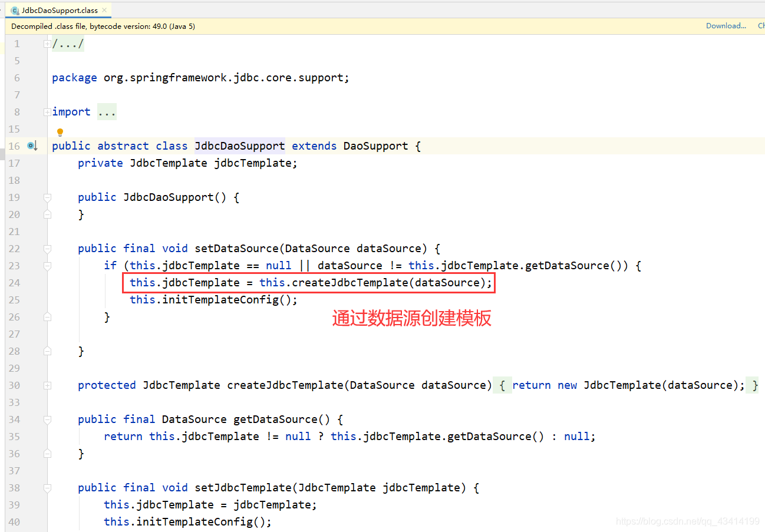Click 'createJdbcTemplate' call on line 24
Viewport: 765px width, 532px height.
tap(350, 283)
